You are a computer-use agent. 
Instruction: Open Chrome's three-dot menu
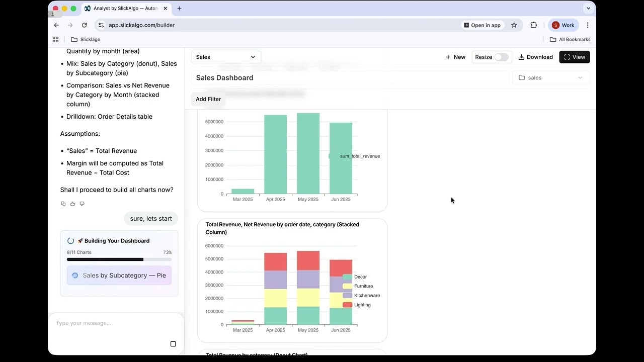pyautogui.click(x=588, y=25)
